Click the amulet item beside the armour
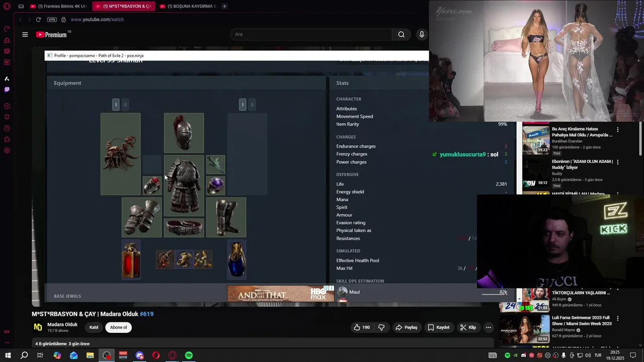This screenshot has height=362, width=644. click(x=215, y=164)
